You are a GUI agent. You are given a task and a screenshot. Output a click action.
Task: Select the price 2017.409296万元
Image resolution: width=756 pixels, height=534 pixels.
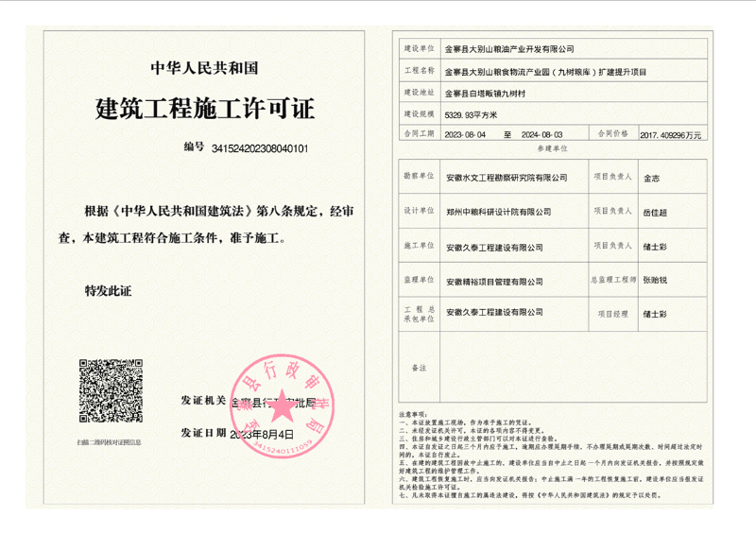tap(670, 135)
